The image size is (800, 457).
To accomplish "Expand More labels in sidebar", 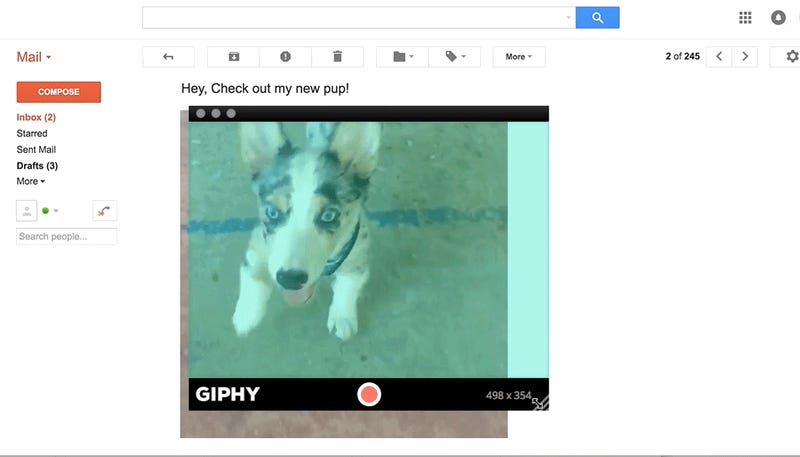I will pos(31,181).
